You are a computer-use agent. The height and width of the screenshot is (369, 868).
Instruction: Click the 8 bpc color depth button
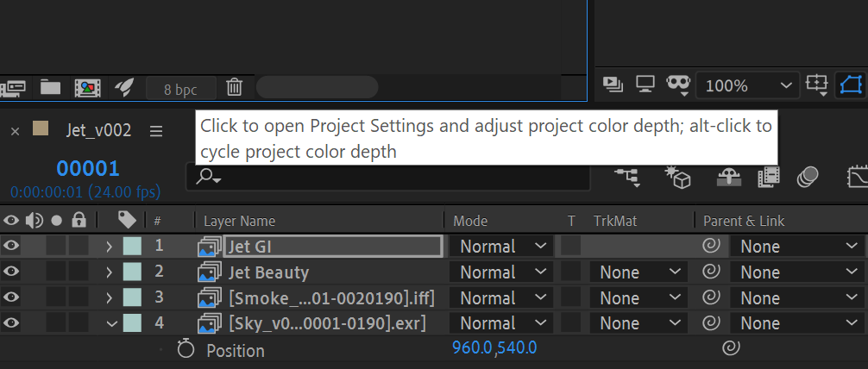[179, 88]
